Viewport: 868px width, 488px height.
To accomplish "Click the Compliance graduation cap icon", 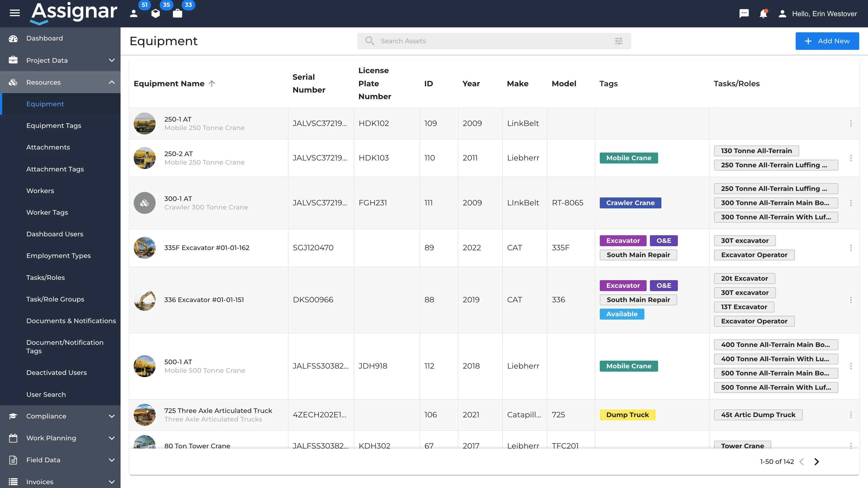I will [13, 416].
